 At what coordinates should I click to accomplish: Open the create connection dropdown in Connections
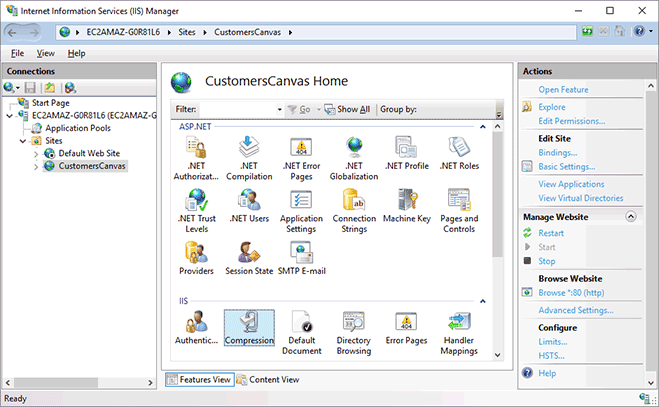pyautogui.click(x=18, y=88)
